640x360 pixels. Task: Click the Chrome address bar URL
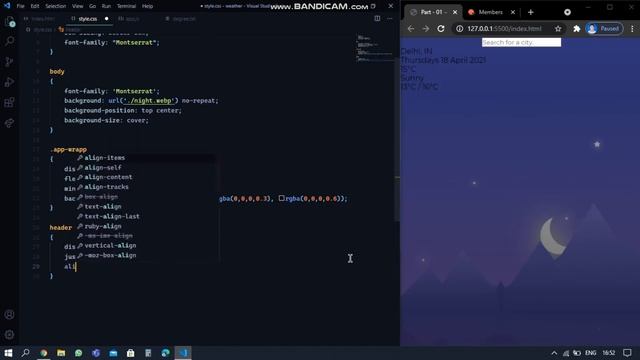[504, 29]
